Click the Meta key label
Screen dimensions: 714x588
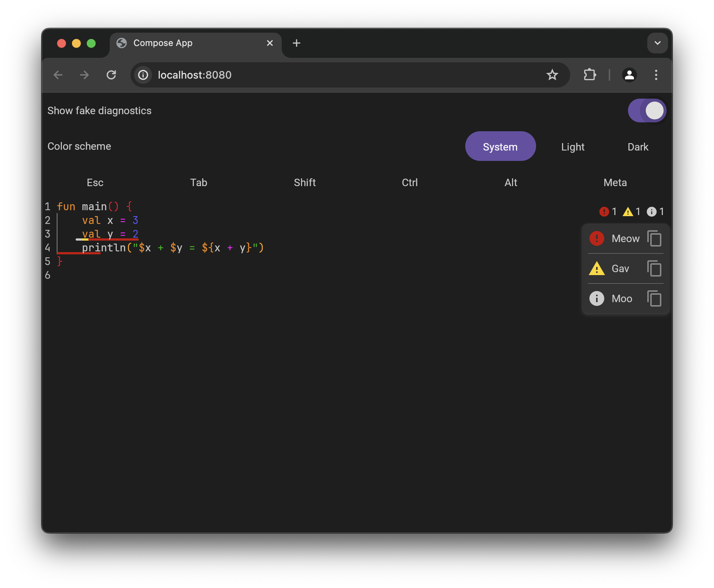[x=615, y=182]
